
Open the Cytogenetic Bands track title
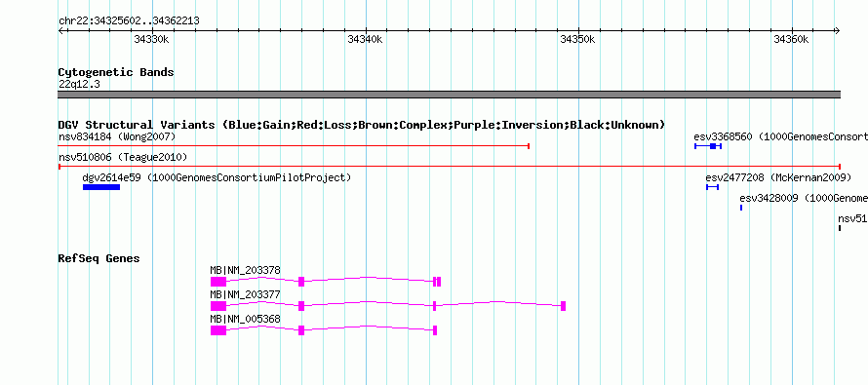pos(116,72)
